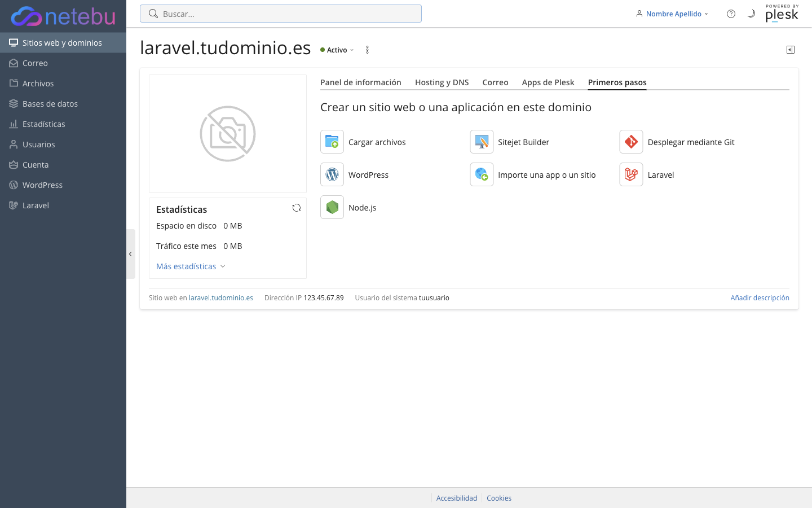Click the Tráfico este mes 0 MB value
The width and height of the screenshot is (812, 508).
pyautogui.click(x=233, y=246)
